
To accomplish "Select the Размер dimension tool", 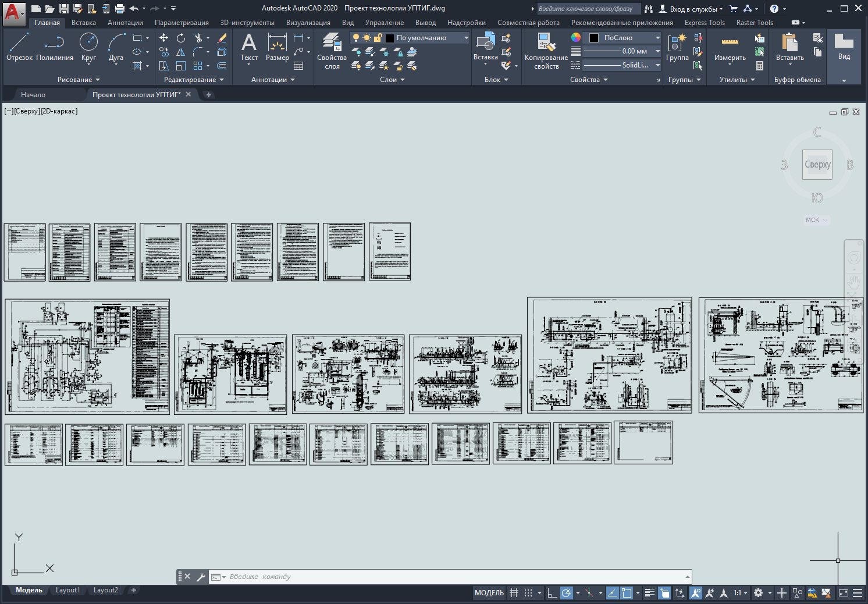I will coord(278,47).
